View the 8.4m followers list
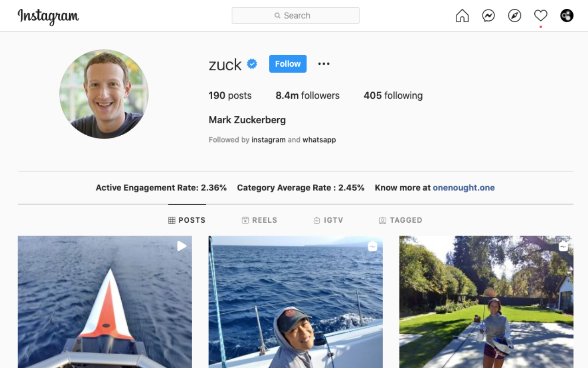This screenshot has width=588, height=368. (x=307, y=96)
